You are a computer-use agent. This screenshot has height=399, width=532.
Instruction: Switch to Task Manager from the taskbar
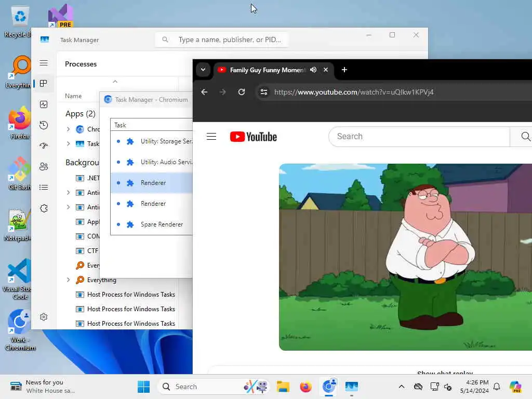pyautogui.click(x=352, y=387)
